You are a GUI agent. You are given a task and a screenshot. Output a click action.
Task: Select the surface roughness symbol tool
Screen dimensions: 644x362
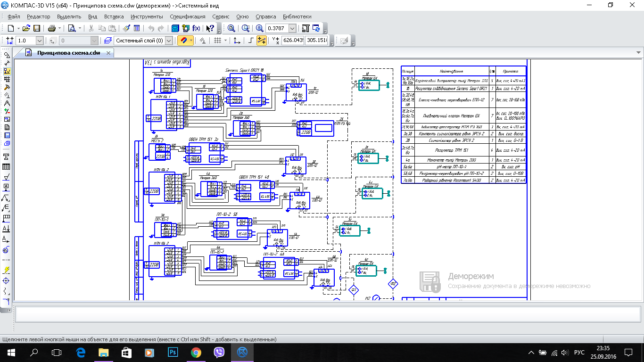(x=7, y=177)
